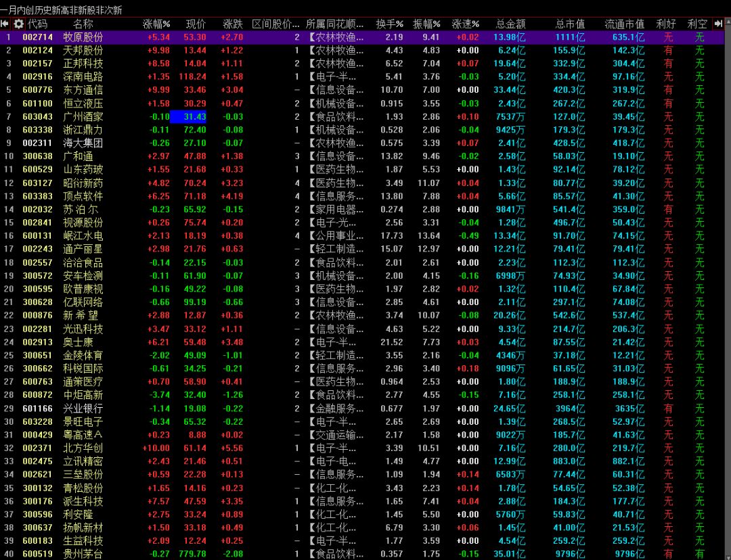Screen dimensions: 731x560
Task: Jump to first columns with left arrow icon
Action: pyautogui.click(x=5, y=23)
